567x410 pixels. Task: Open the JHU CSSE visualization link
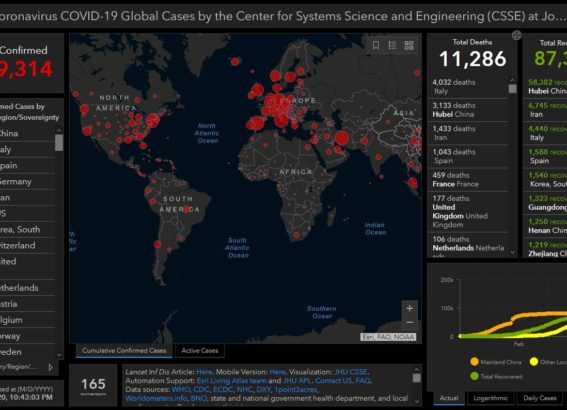[x=350, y=372]
